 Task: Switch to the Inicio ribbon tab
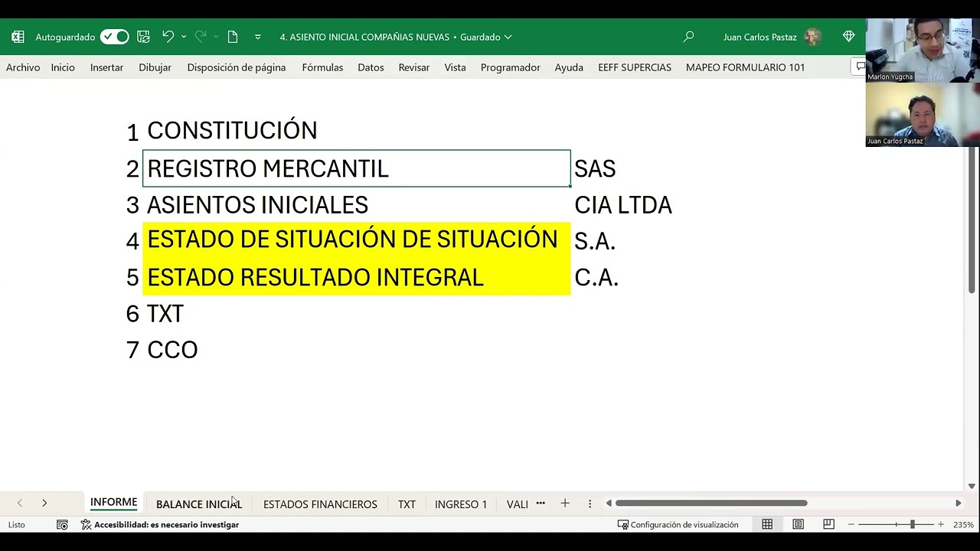(x=63, y=67)
